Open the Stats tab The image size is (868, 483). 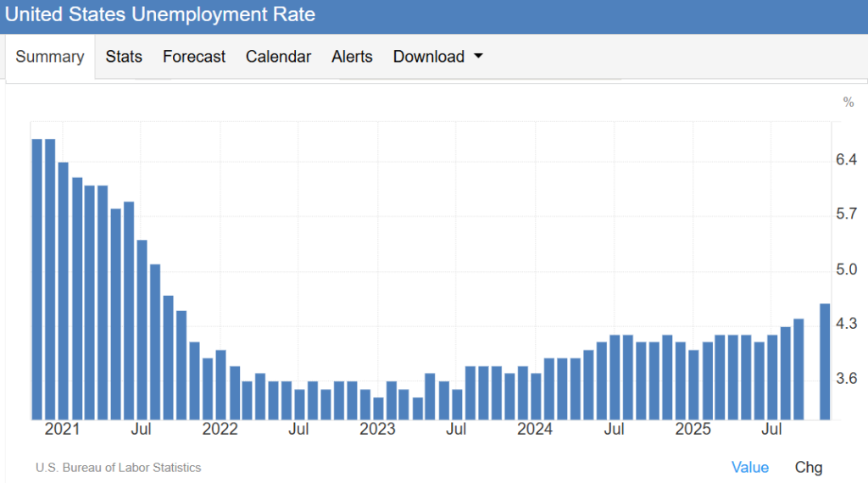click(x=124, y=57)
